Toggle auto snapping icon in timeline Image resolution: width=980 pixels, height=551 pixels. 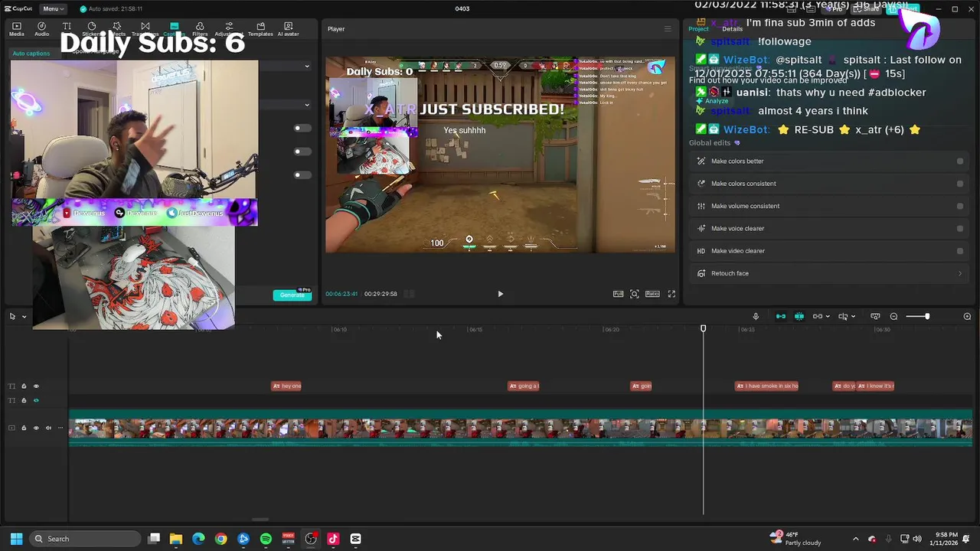click(799, 316)
